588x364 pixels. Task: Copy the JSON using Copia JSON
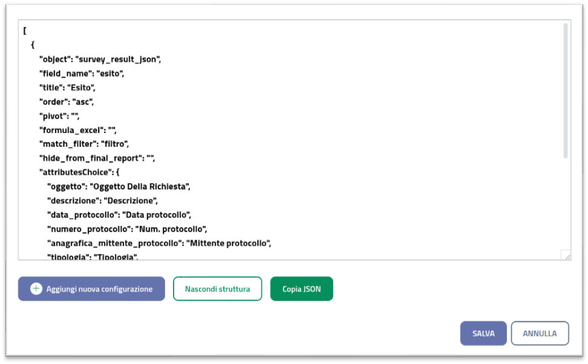301,289
